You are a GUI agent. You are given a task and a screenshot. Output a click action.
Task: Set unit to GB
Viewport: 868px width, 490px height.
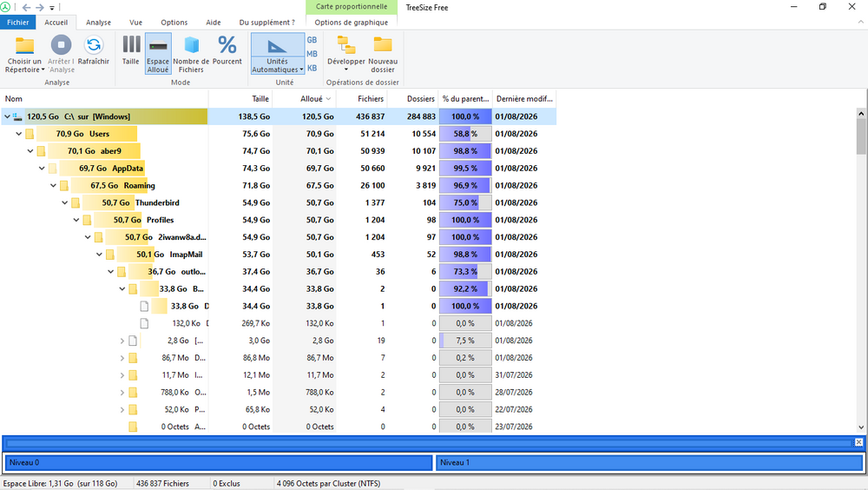[x=312, y=40]
